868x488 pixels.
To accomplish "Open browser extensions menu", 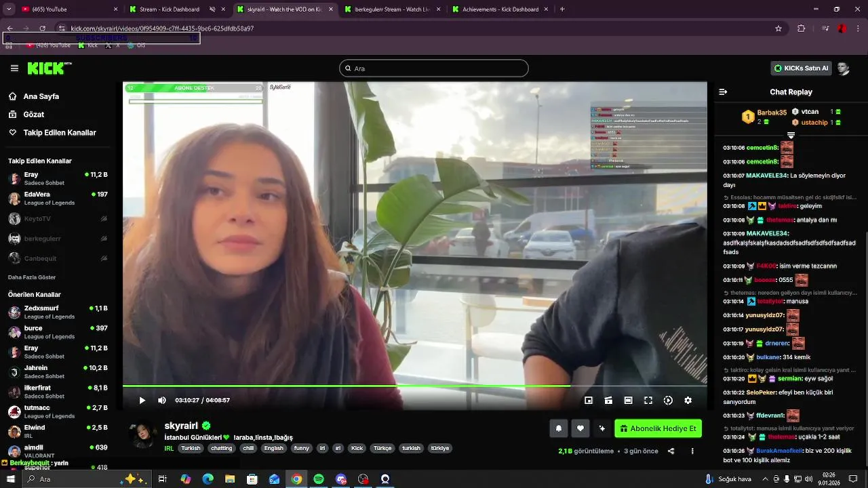I will (x=801, y=28).
